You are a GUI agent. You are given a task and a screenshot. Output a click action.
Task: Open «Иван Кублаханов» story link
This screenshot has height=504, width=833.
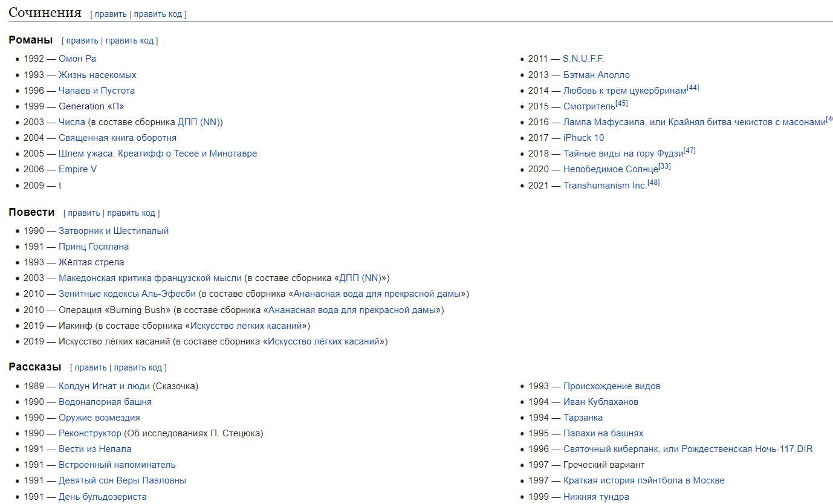(600, 402)
